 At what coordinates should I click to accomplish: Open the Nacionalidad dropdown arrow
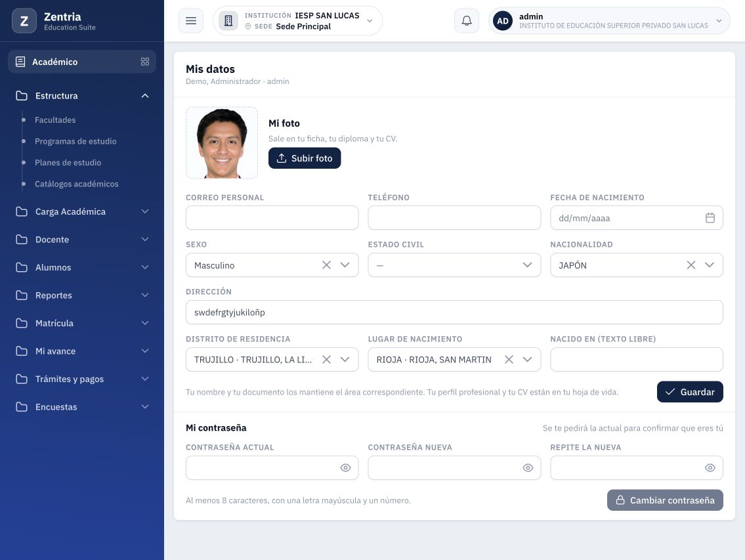click(710, 265)
